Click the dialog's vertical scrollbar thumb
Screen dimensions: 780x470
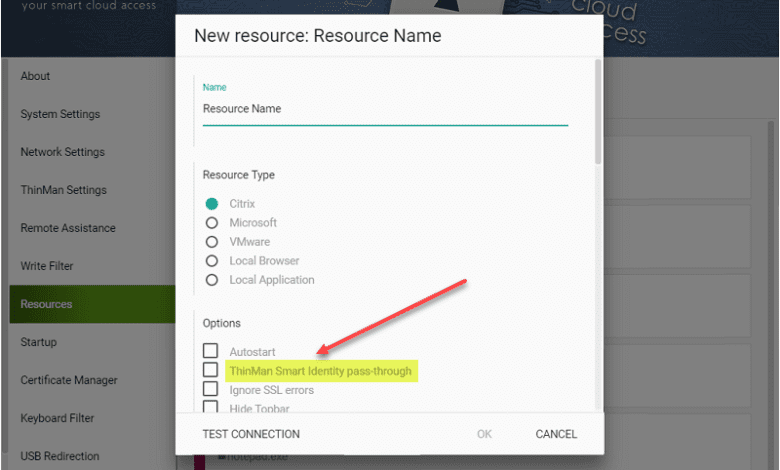click(598, 112)
